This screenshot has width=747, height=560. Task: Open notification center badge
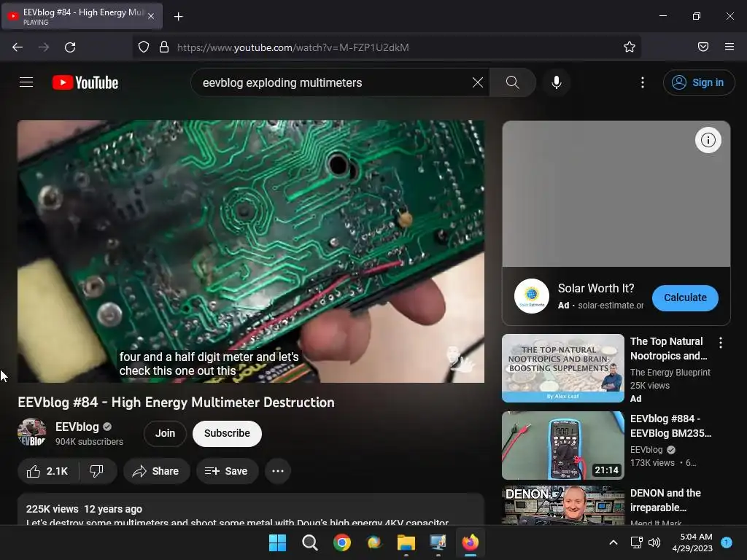tap(727, 542)
